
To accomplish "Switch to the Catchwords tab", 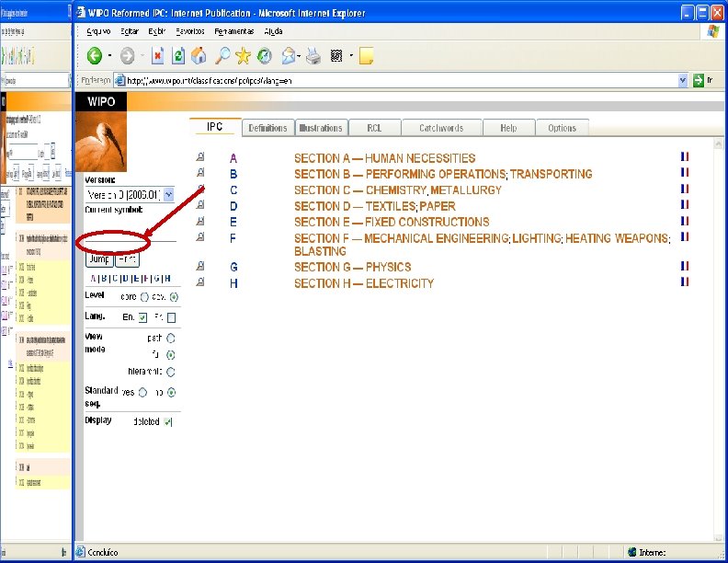I will [x=441, y=128].
